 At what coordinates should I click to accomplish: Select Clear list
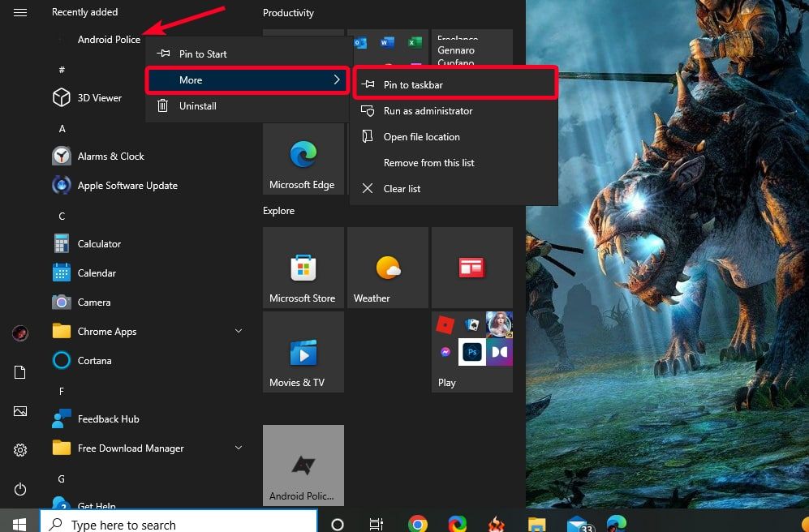454,189
